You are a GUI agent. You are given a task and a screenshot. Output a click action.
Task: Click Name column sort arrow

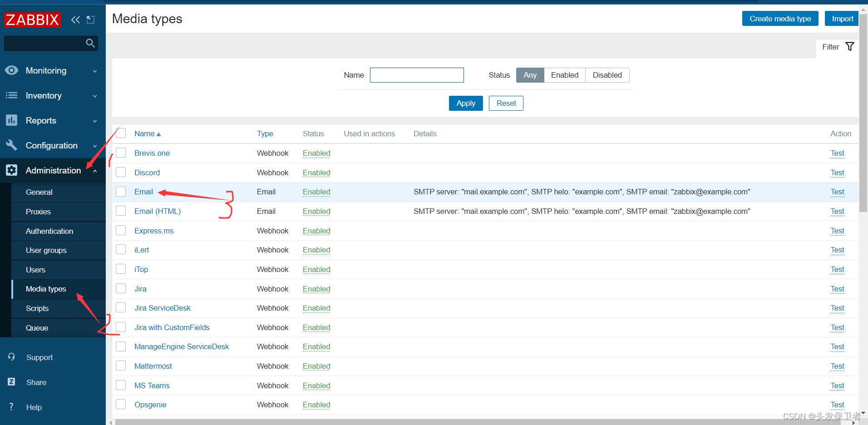point(158,134)
